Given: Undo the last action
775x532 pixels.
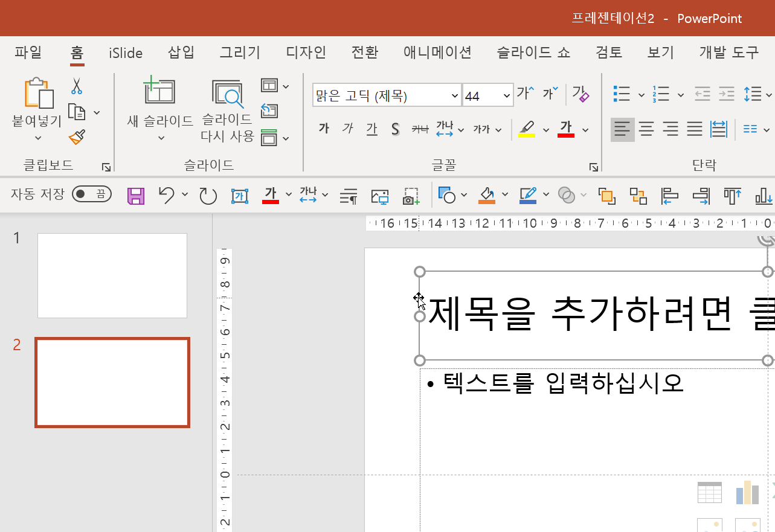Looking at the screenshot, I should pos(166,194).
